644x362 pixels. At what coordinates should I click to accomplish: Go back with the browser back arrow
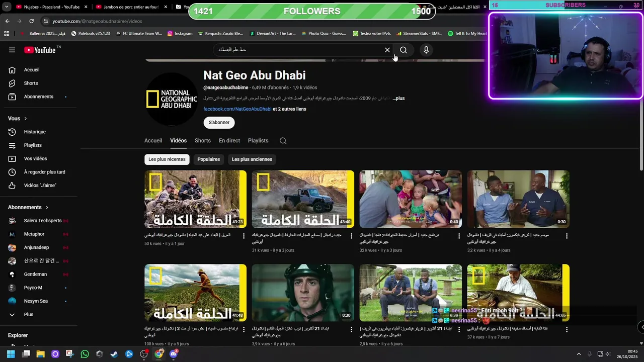click(x=7, y=21)
